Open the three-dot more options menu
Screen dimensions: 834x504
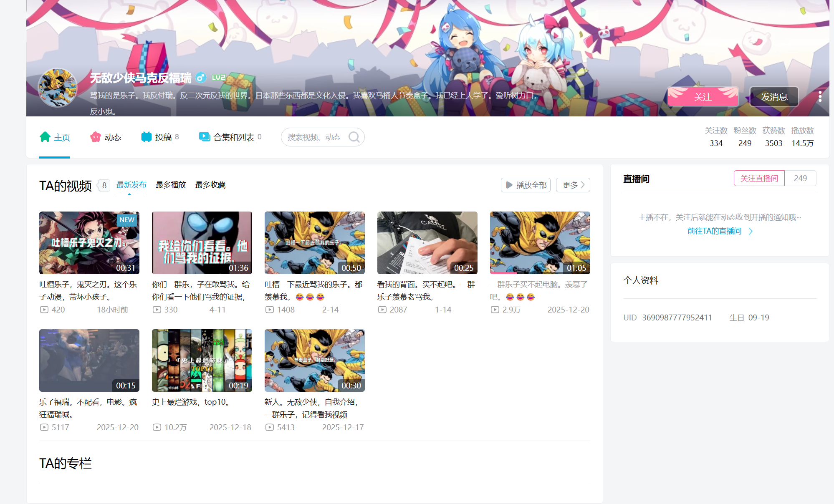820,96
